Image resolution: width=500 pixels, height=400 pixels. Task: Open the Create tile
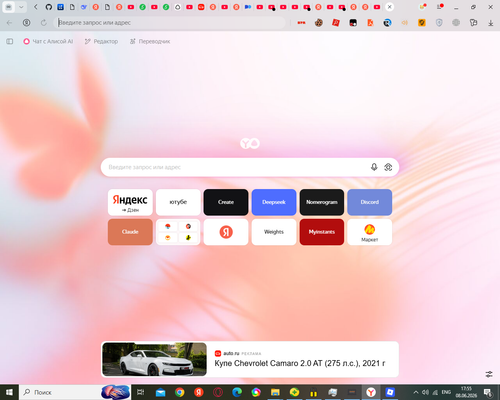point(226,202)
